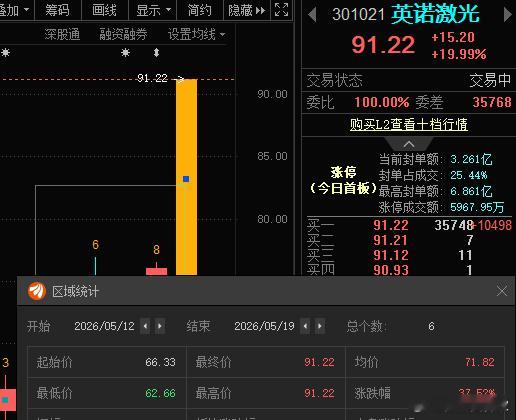Step end date 2026/05/19 forward
The height and width of the screenshot is (420, 516).
(320, 326)
